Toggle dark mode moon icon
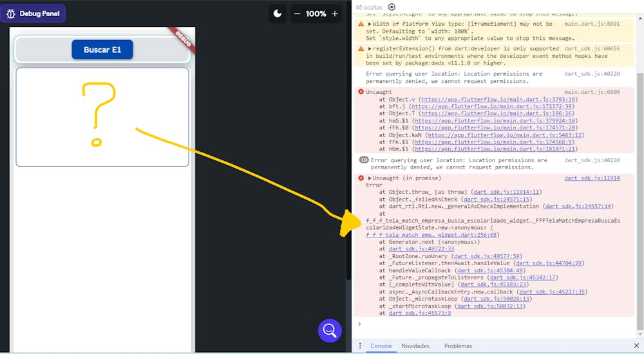 (x=278, y=14)
